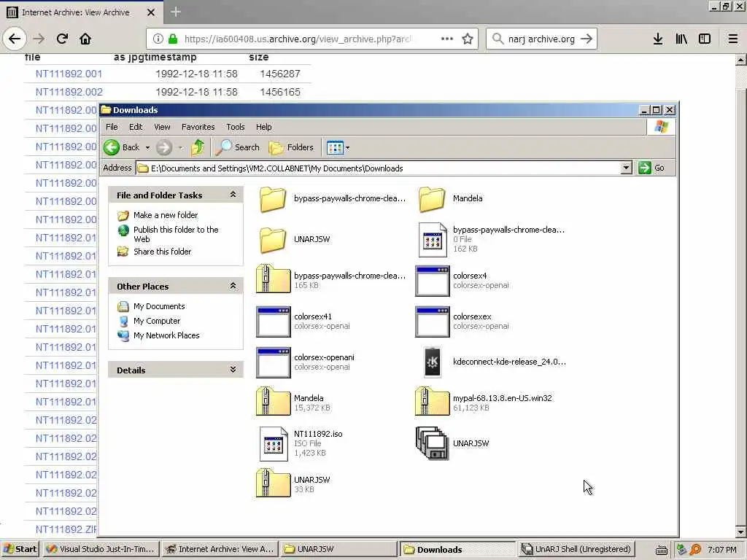Select the bypass-paywalls 165 KB zip file
Screen dimensions: 747x560
tap(273, 279)
